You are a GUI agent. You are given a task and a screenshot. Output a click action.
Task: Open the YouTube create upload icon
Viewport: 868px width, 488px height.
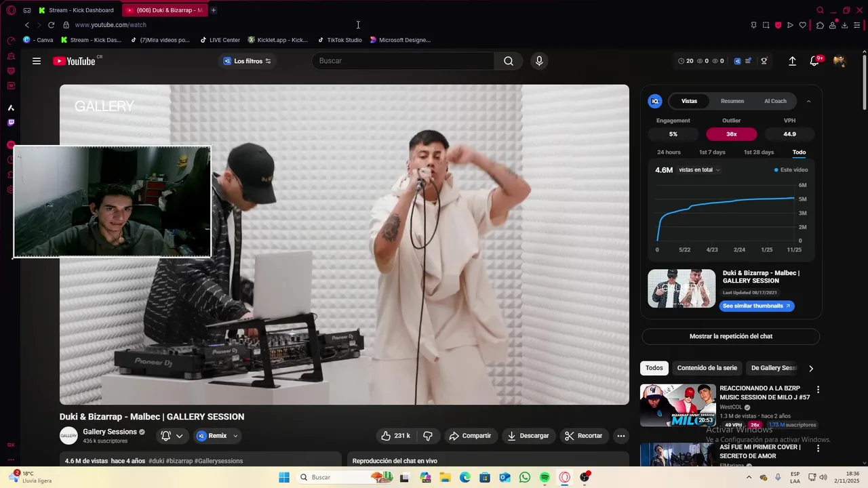click(792, 61)
